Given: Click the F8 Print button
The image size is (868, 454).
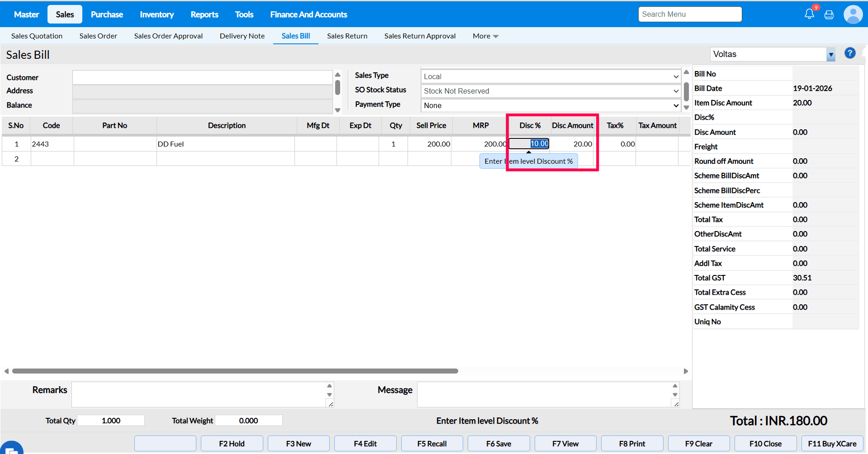Looking at the screenshot, I should point(632,444).
